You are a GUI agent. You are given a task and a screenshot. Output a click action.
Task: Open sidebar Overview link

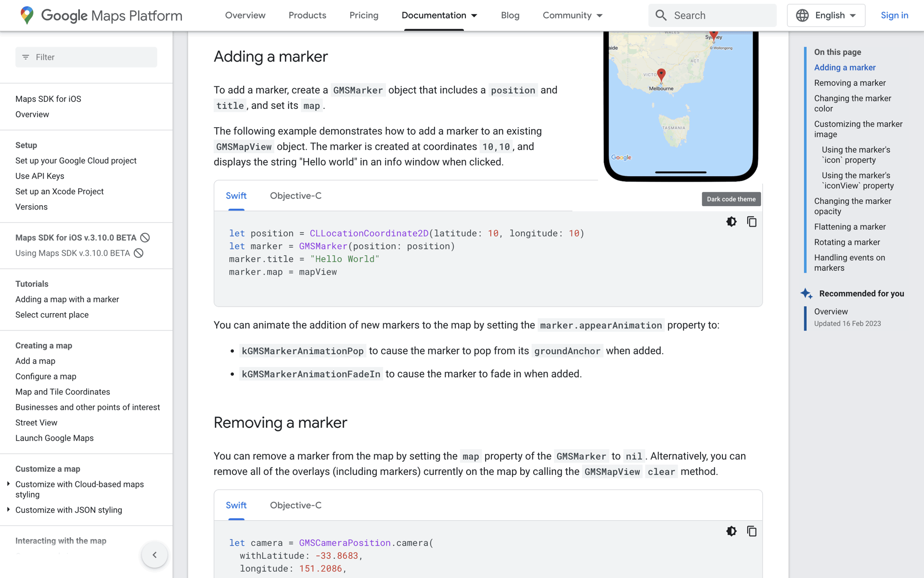pyautogui.click(x=32, y=114)
